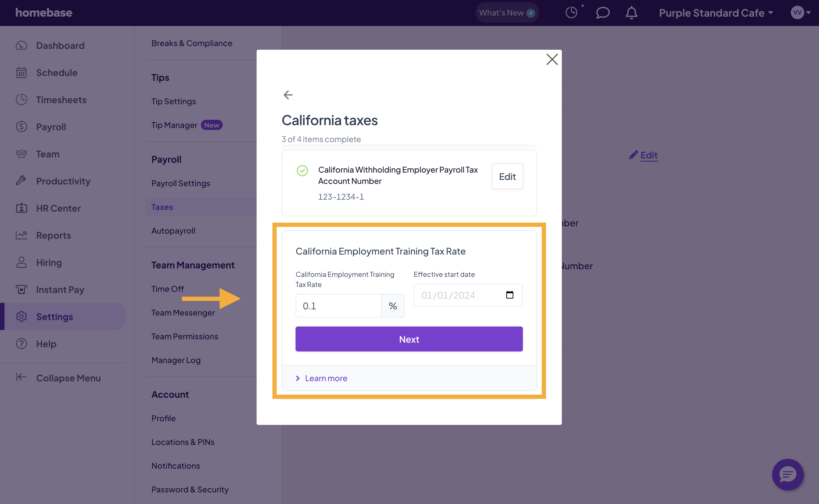The height and width of the screenshot is (504, 819).
Task: Close the California taxes dialog
Action: pos(552,59)
